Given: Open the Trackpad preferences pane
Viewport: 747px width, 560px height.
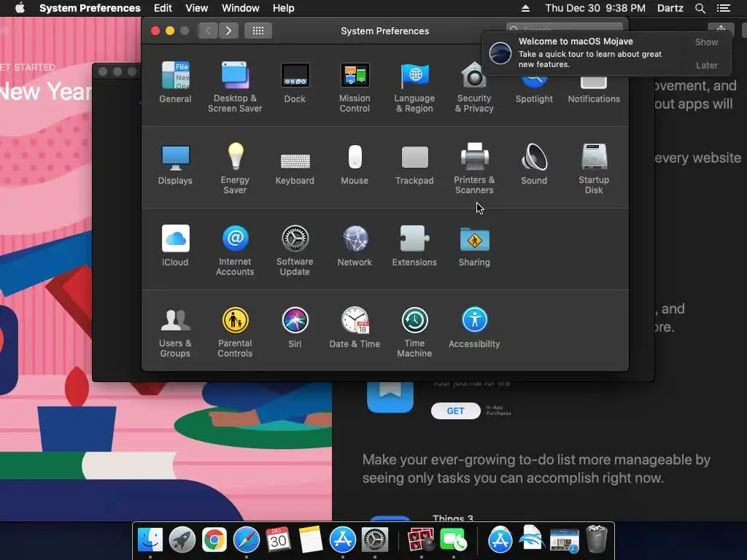Looking at the screenshot, I should pos(414,164).
